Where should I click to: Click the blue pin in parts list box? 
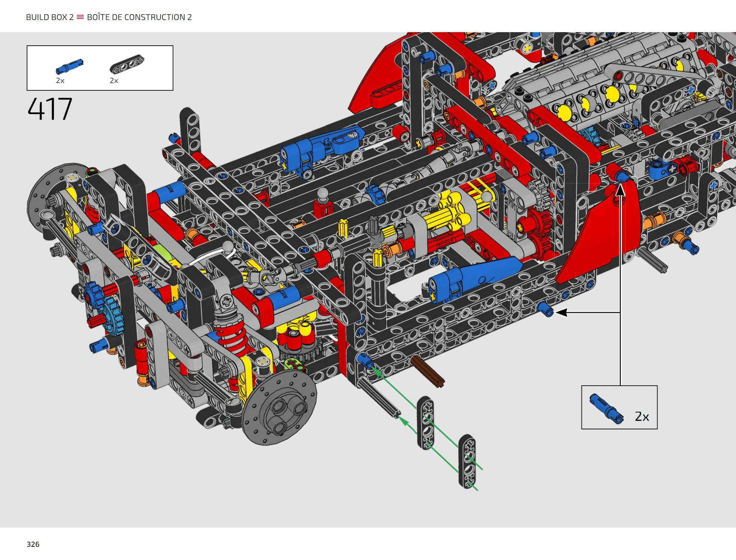click(69, 66)
